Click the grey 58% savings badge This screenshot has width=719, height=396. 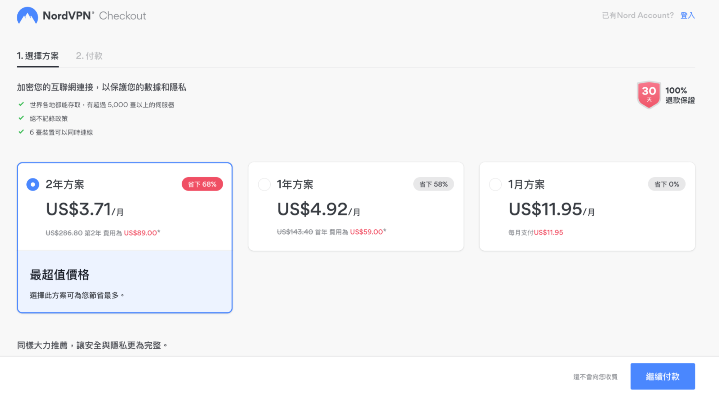pyautogui.click(x=433, y=184)
